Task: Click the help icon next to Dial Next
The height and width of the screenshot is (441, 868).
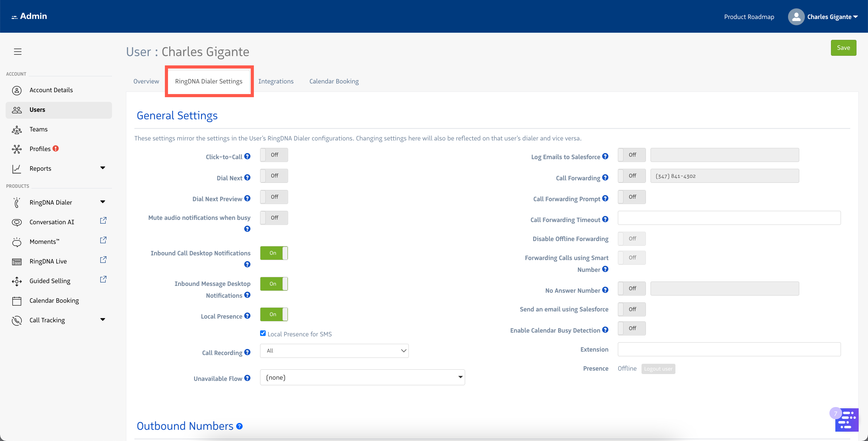Action: [x=247, y=178]
